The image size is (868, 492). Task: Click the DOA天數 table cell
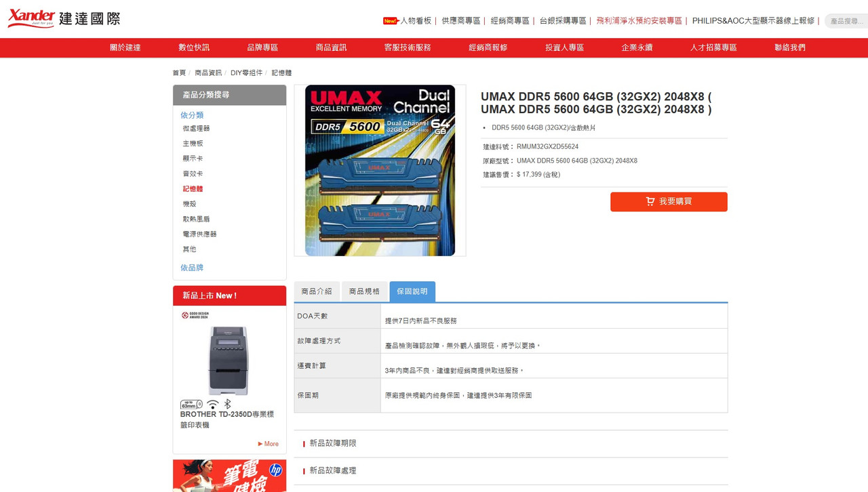click(337, 316)
